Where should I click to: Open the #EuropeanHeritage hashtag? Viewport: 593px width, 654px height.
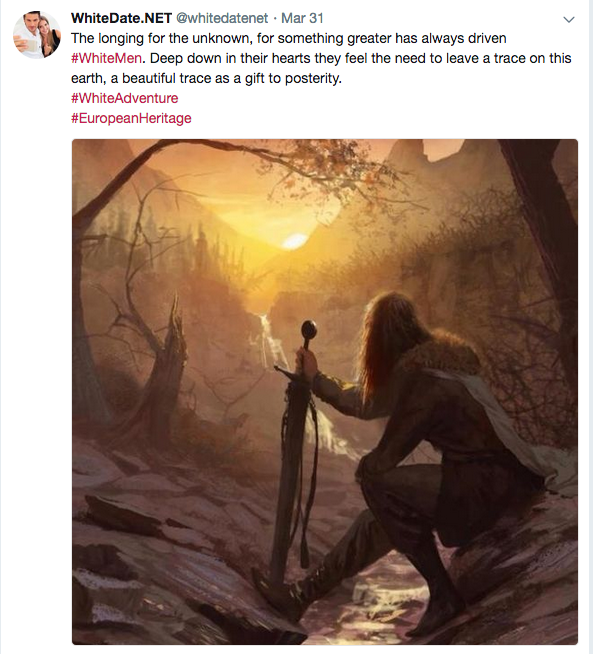pos(131,118)
